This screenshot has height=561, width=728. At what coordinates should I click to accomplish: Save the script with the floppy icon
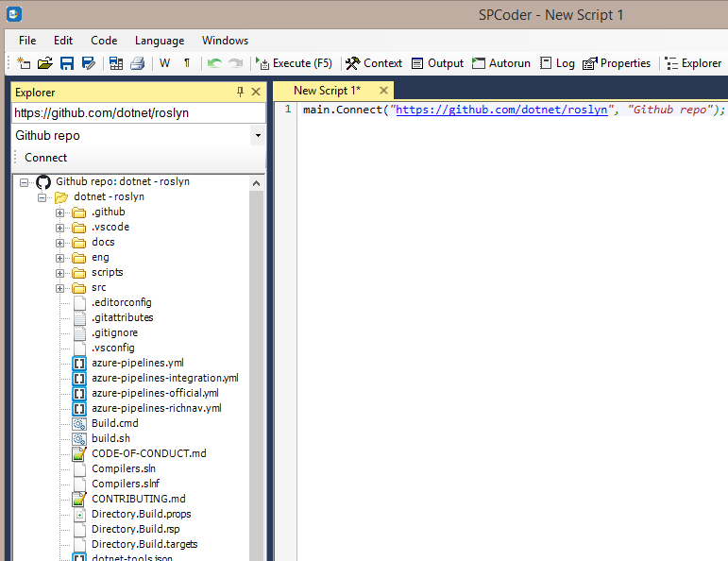(x=67, y=62)
